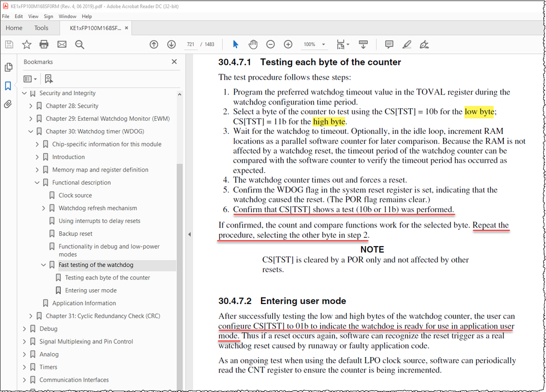Viewport: 546px width, 392px height.
Task: Find current bookmark icon
Action: tap(49, 79)
